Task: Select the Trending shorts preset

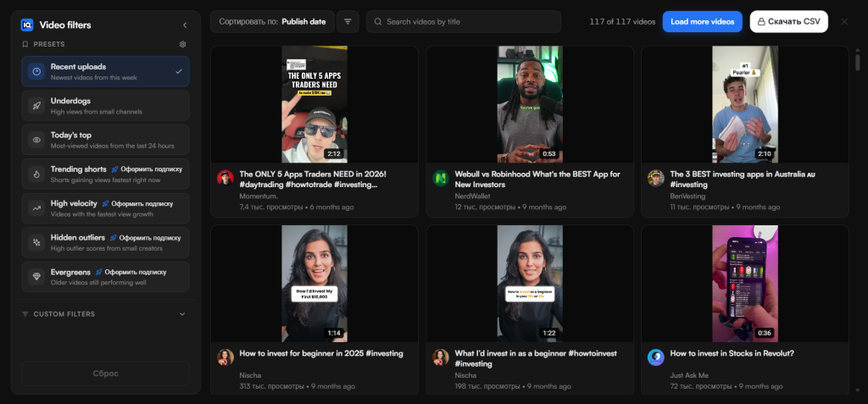Action: point(106,174)
